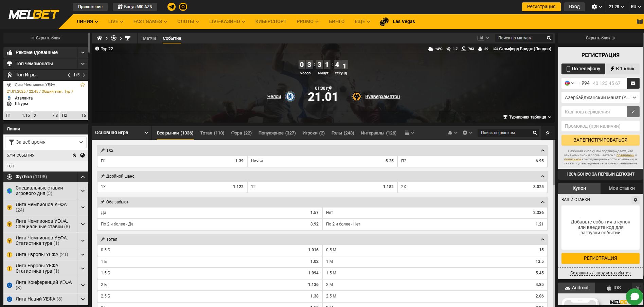The width and height of the screenshot is (644, 307).
Task: Click the globe icon near 5714 events
Action: coord(82,155)
